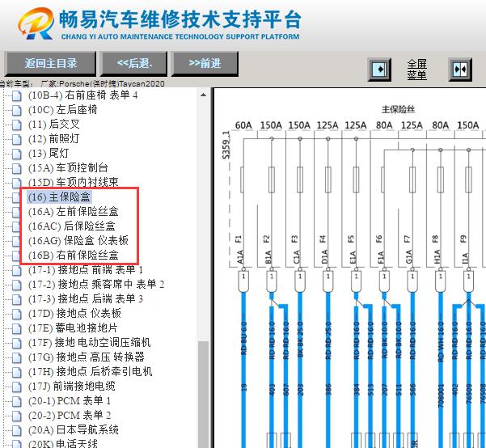Open the (12) 前照灯 entry
486x448 pixels.
(x=54, y=139)
